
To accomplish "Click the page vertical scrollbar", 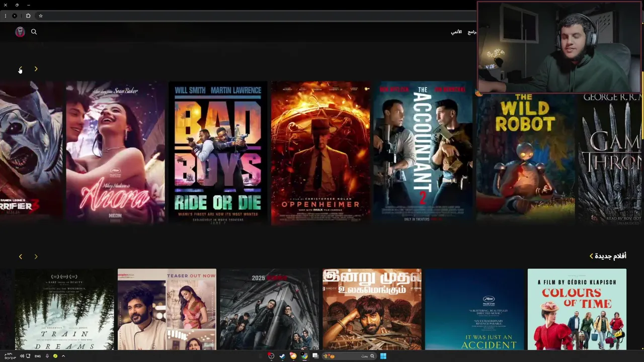I will click(x=642, y=106).
